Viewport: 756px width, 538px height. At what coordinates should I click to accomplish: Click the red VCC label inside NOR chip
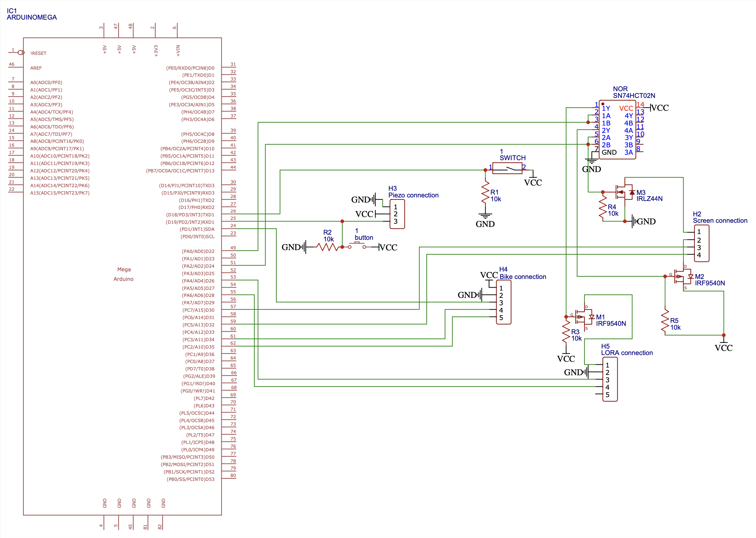626,108
